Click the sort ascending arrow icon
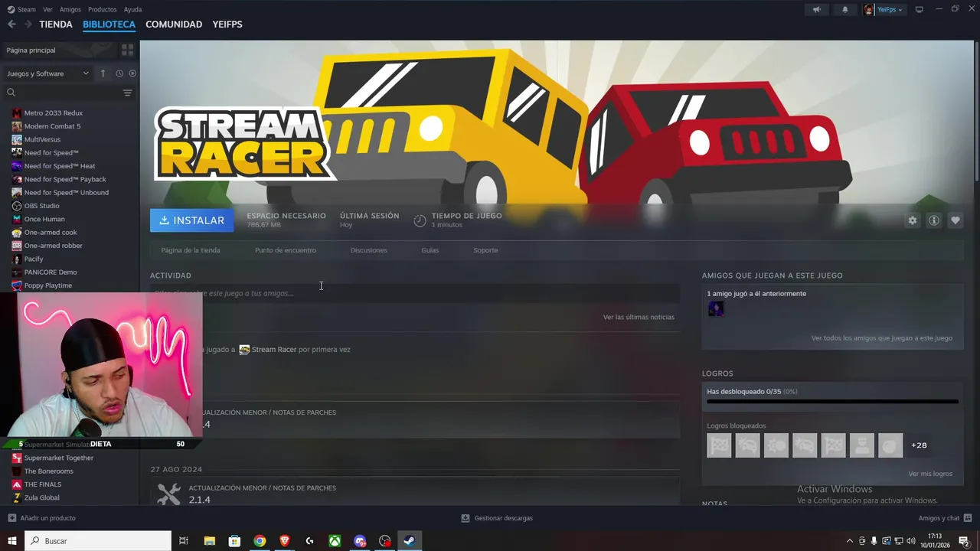The image size is (980, 551). [103, 73]
